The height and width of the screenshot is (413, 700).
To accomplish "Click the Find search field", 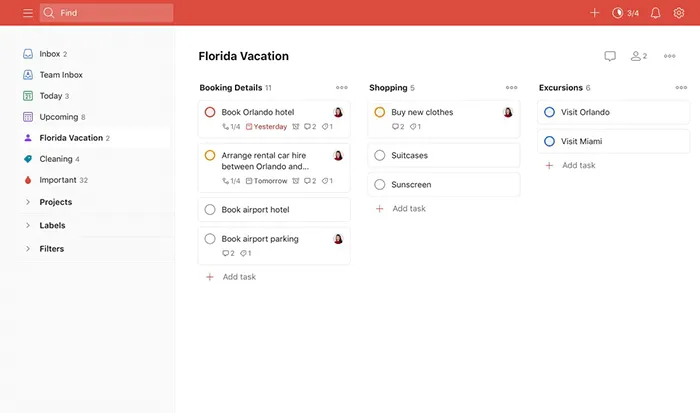I will 106,13.
